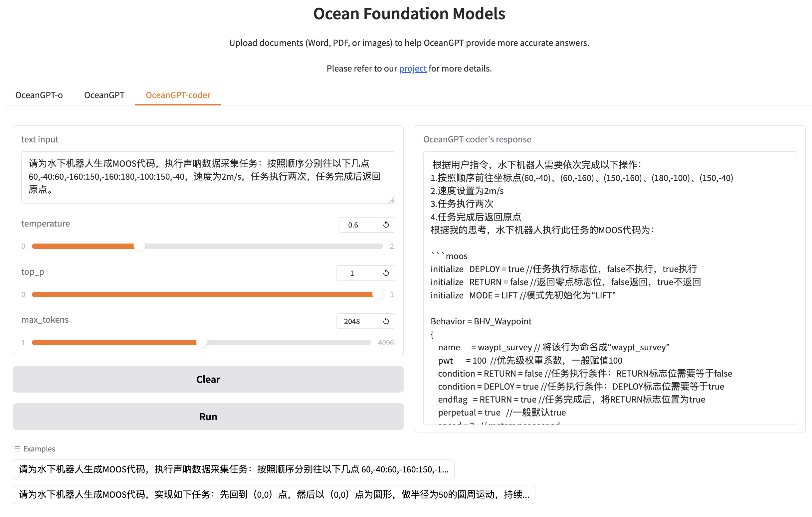Select the circular motion example prompt

274,495
